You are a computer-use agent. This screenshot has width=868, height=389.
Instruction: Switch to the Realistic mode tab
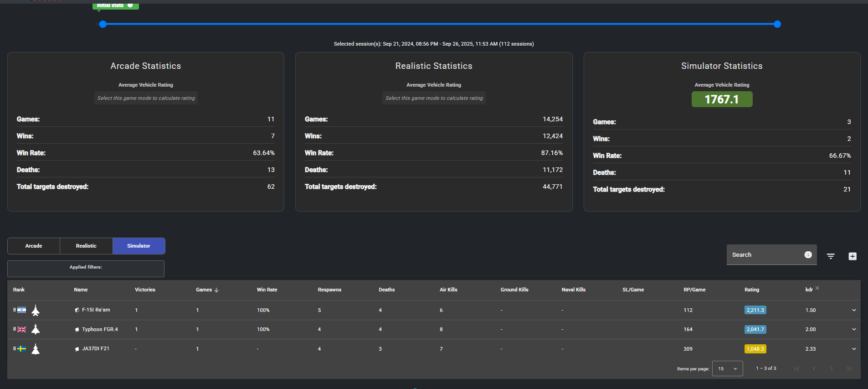tap(86, 246)
